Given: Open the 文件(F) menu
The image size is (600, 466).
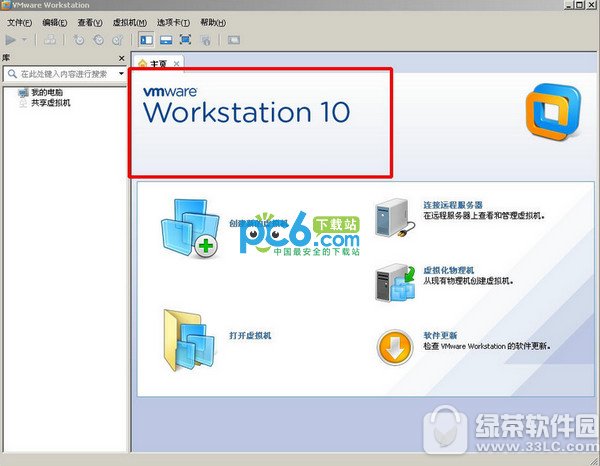Looking at the screenshot, I should pyautogui.click(x=19, y=22).
